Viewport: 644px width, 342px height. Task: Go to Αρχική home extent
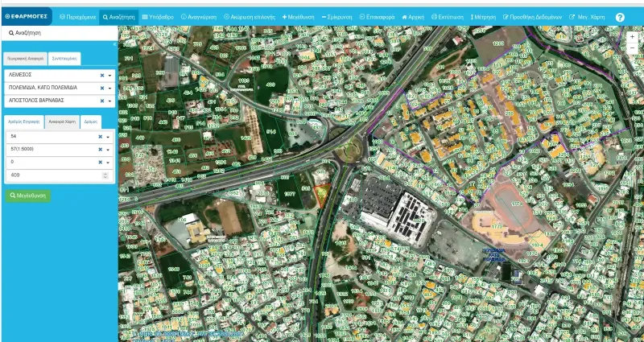413,17
